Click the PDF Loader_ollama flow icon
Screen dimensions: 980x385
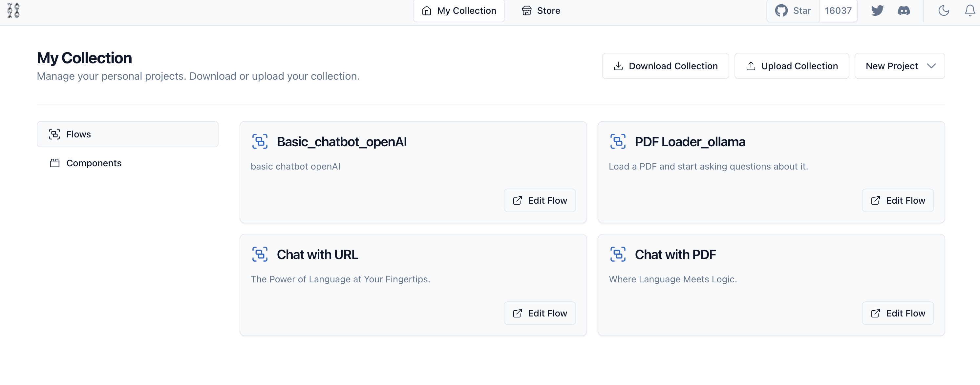tap(618, 141)
